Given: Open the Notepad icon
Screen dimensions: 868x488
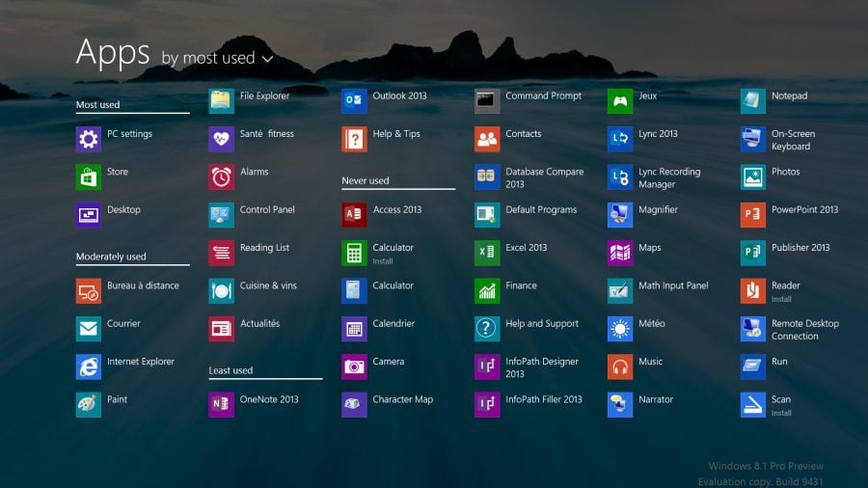Looking at the screenshot, I should coord(753,100).
